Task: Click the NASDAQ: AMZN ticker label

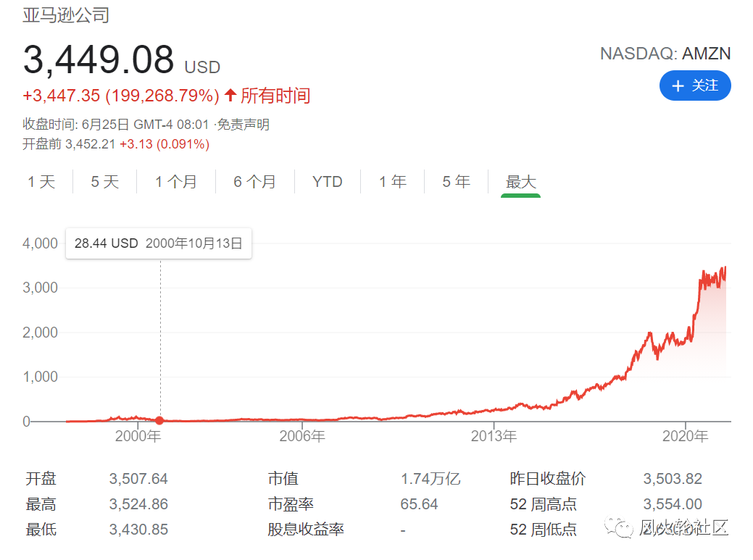Action: point(665,54)
